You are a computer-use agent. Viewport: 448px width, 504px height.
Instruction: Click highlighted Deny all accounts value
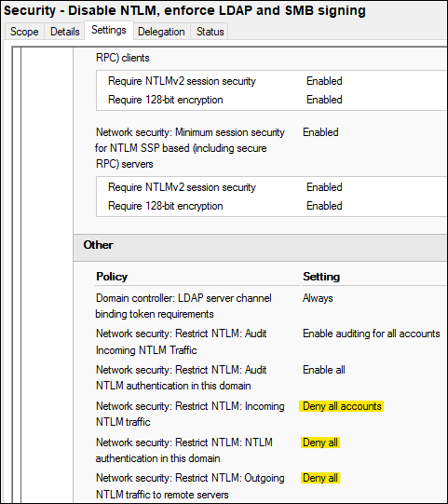coord(342,406)
